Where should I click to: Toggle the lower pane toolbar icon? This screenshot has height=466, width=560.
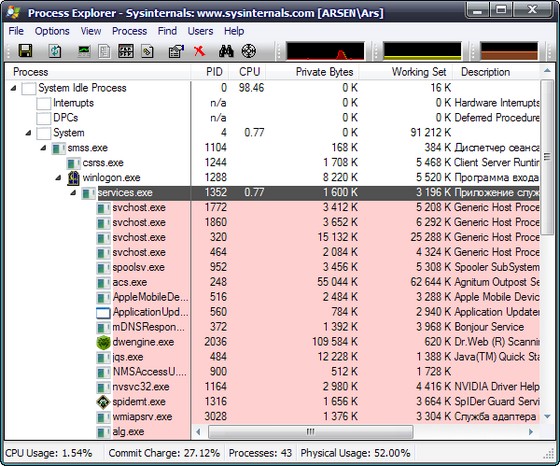coord(126,51)
